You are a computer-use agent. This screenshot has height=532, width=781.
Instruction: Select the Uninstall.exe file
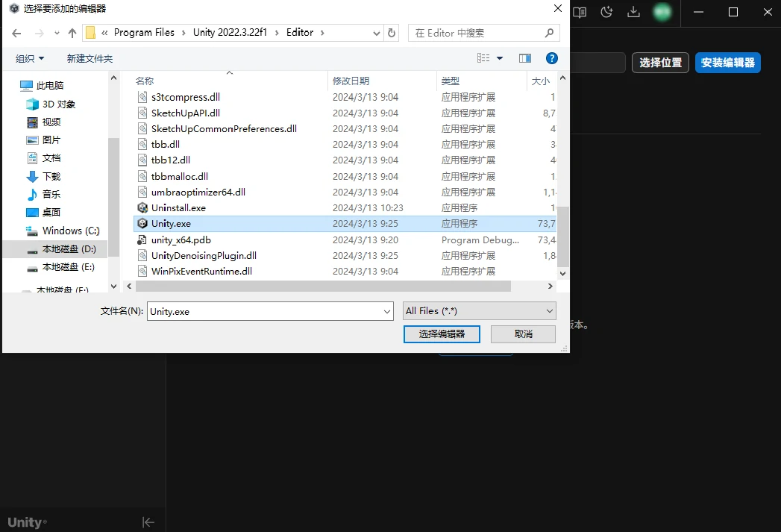178,208
